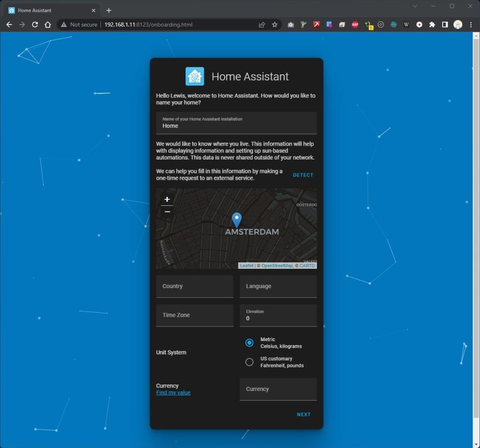Screen dimensions: 480x448
Task: Open the Wikipedia W extension
Action: click(x=407, y=25)
